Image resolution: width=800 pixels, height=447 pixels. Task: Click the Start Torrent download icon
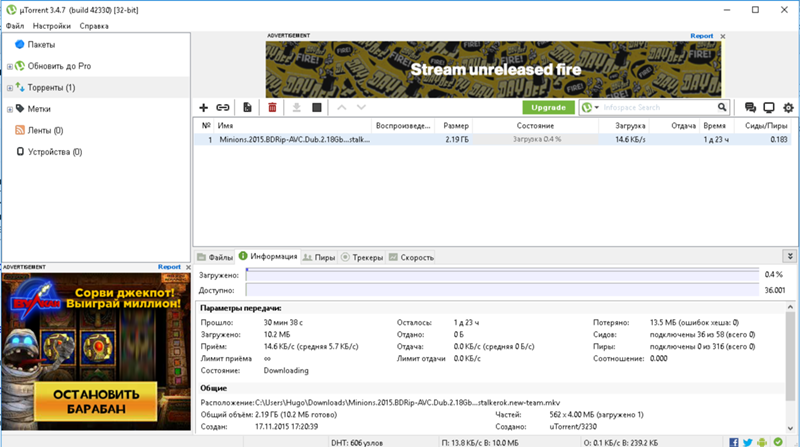coord(296,108)
